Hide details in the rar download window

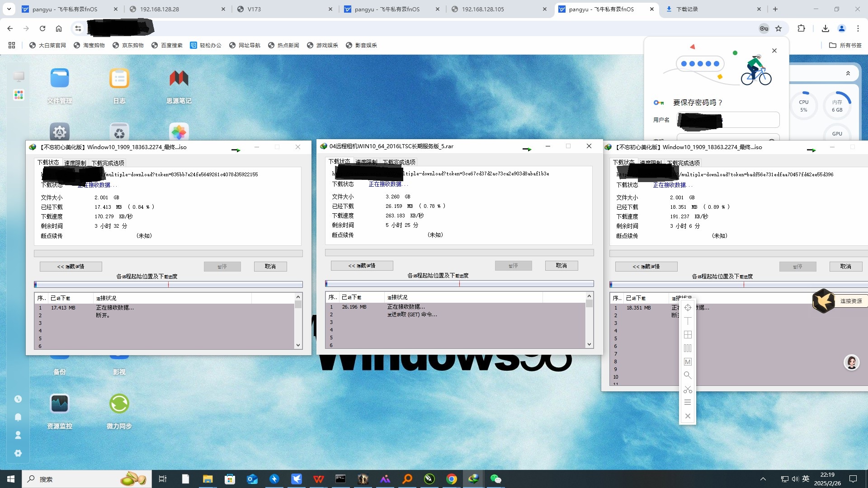point(362,266)
